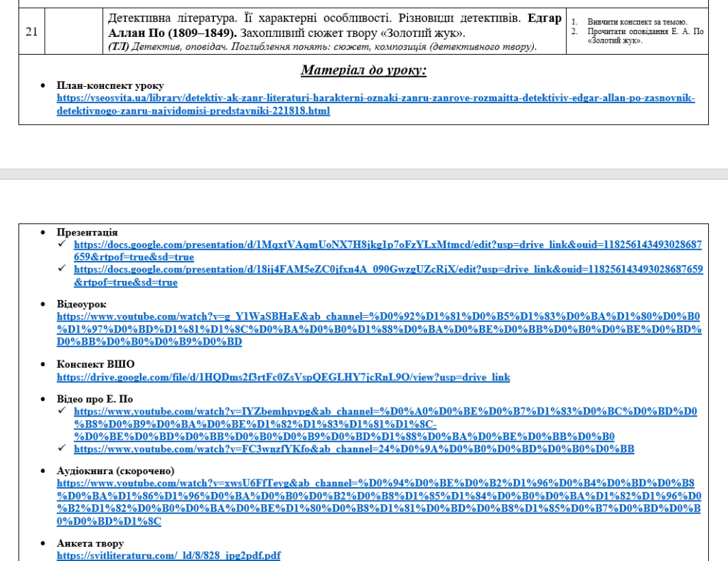Click the "Презентація" bullet label
The height and width of the screenshot is (561, 728).
coord(87,233)
